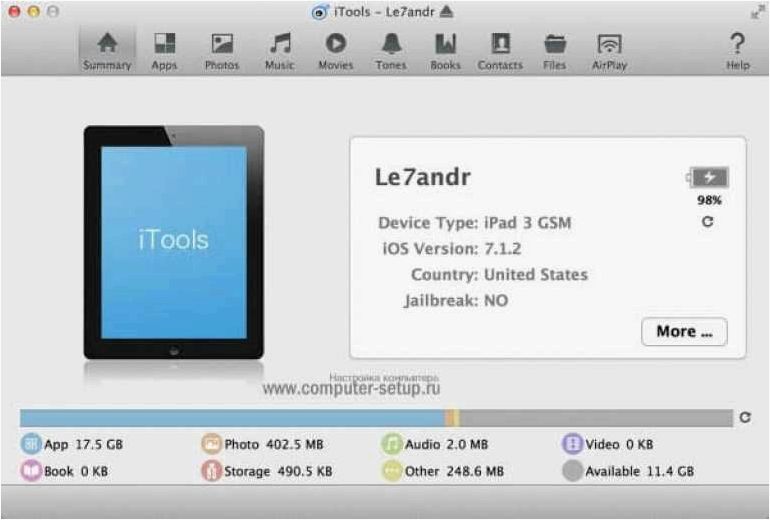770x520 pixels.
Task: Open the Help question mark
Action: 738,52
